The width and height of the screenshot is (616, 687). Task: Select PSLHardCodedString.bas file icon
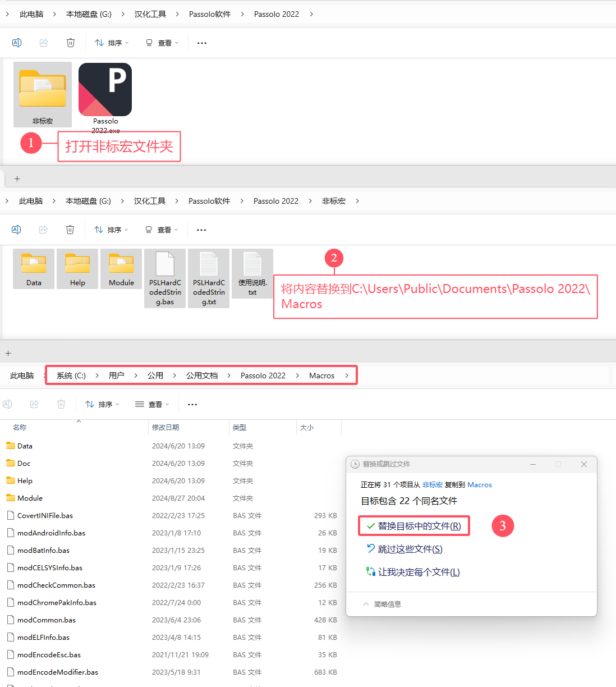pos(165,278)
